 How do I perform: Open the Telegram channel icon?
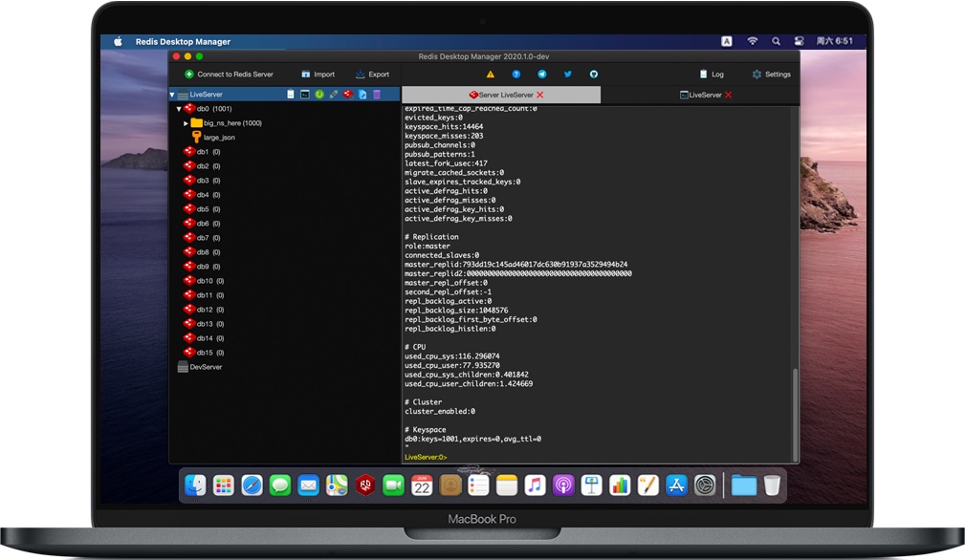(543, 74)
